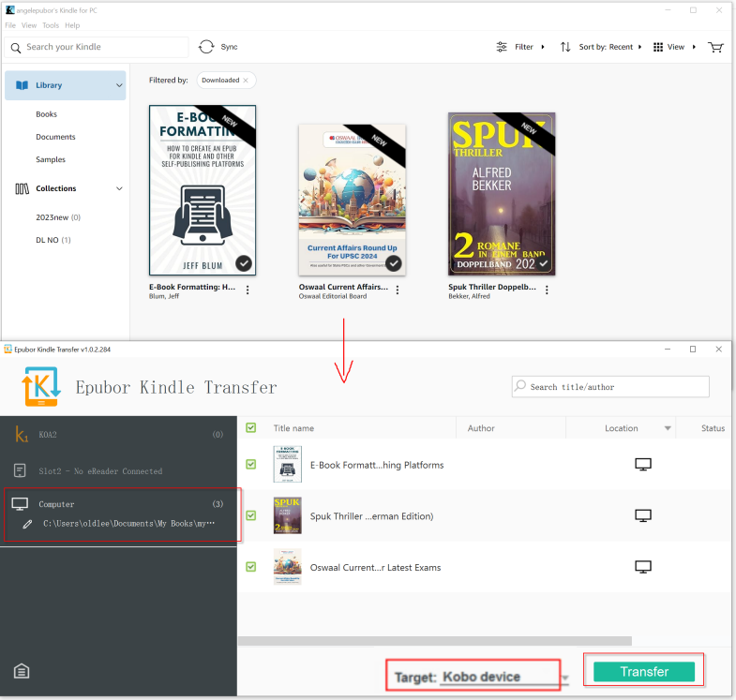
Task: Open the Oswaal Current Affairs cover
Action: tap(352, 200)
